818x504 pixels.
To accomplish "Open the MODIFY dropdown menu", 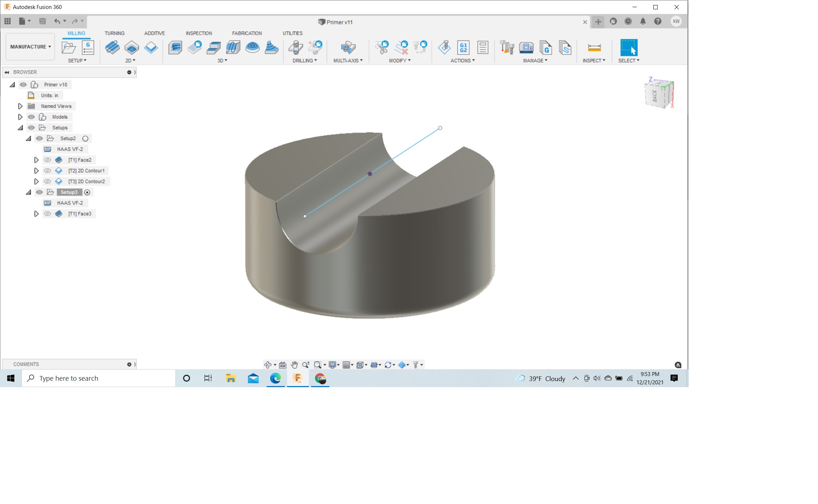I will 400,61.
